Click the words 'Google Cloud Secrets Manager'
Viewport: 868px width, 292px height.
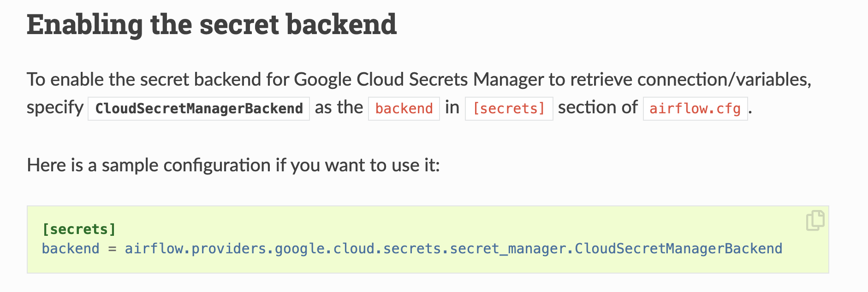coord(419,80)
